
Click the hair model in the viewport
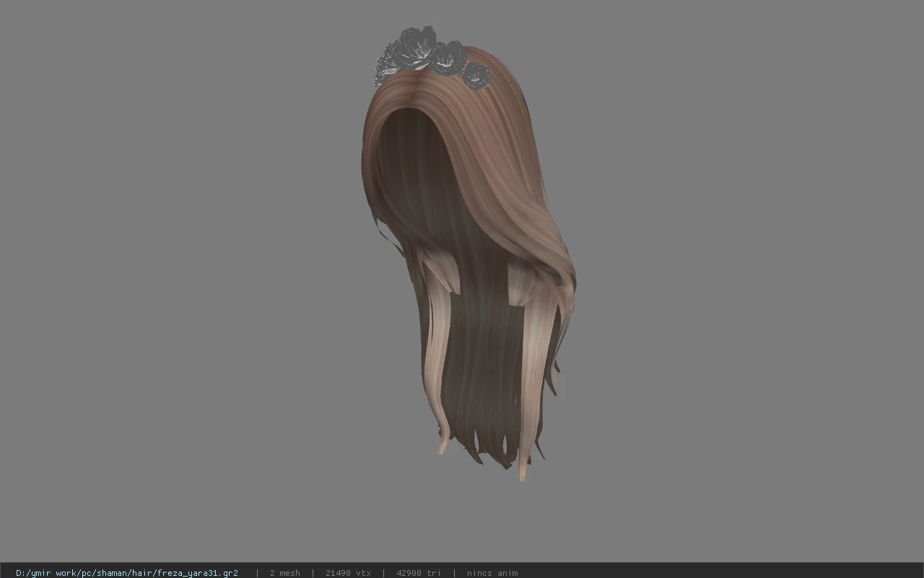pyautogui.click(x=468, y=253)
